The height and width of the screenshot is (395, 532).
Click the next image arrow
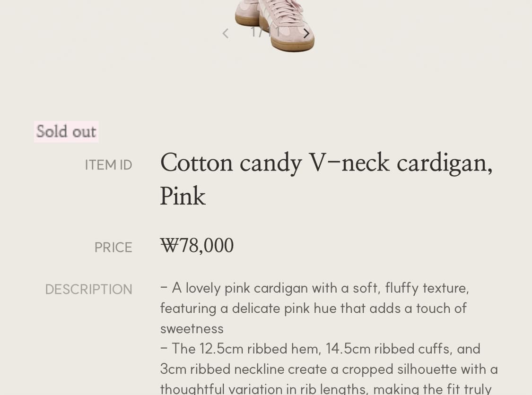tap(306, 34)
